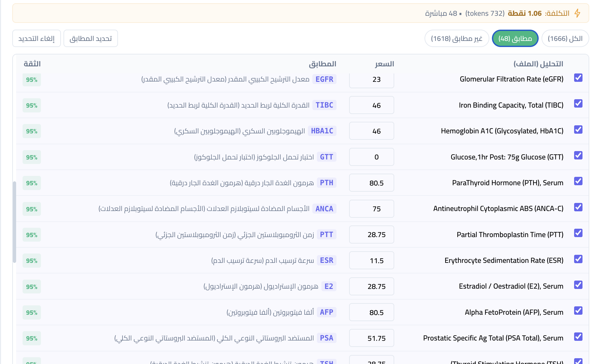Deselect the Hemoglobin A1C row checkbox
The height and width of the screenshot is (364, 597).
pyautogui.click(x=578, y=130)
